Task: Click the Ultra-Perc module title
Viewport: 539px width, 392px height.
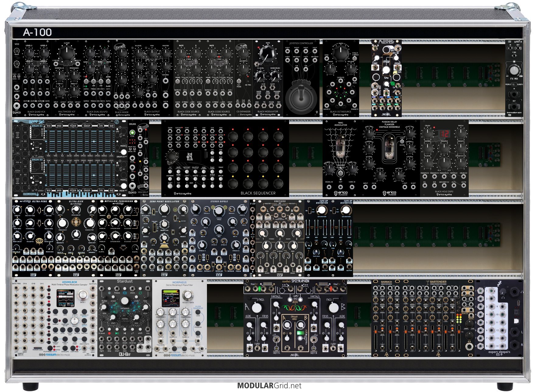Action: 40,201
